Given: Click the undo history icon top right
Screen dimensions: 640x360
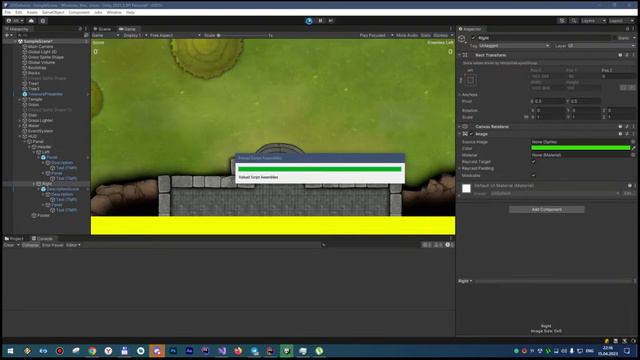Looking at the screenshot, I should [x=562, y=21].
